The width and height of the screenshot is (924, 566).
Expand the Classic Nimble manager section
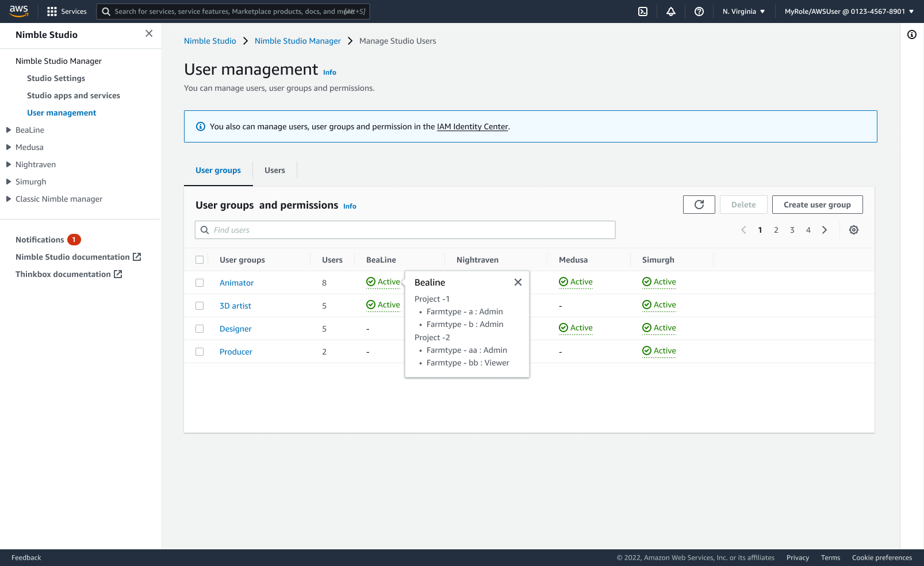click(x=9, y=199)
